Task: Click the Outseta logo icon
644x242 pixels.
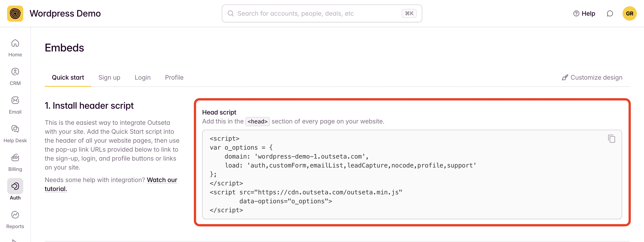Action: click(x=15, y=13)
